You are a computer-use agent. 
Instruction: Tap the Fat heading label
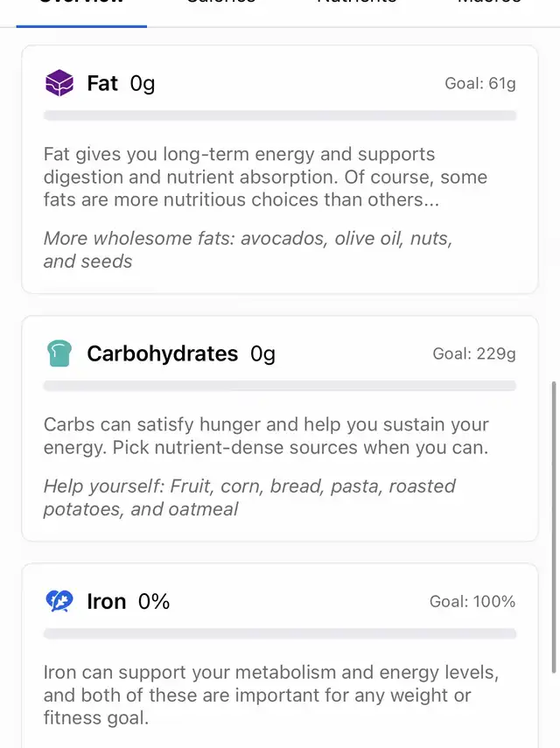tap(102, 83)
